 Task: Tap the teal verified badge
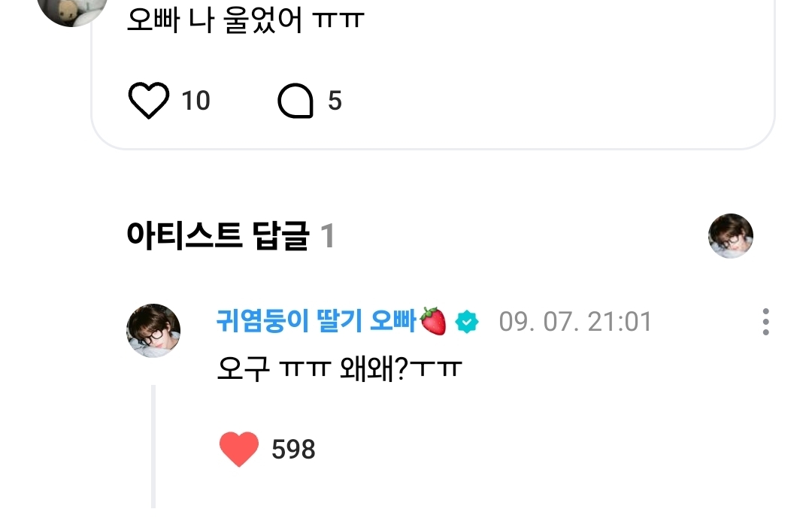(467, 322)
